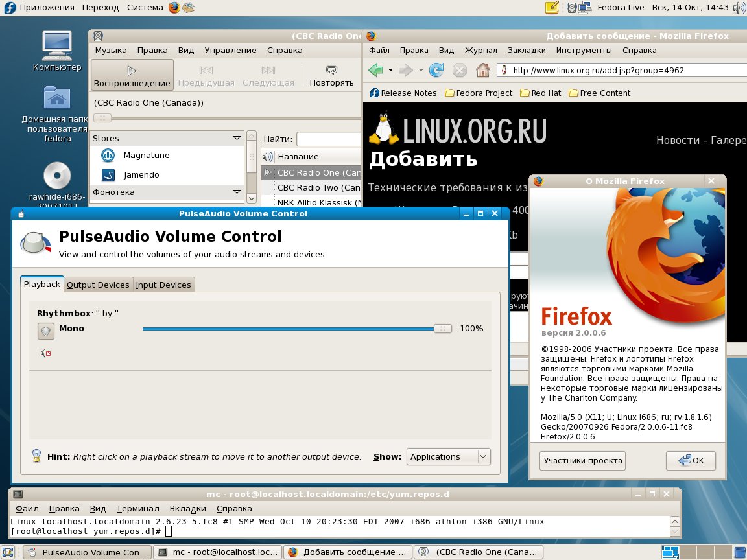Reload the page in Firefox
Viewport: 747px width, 560px height.
436,70
